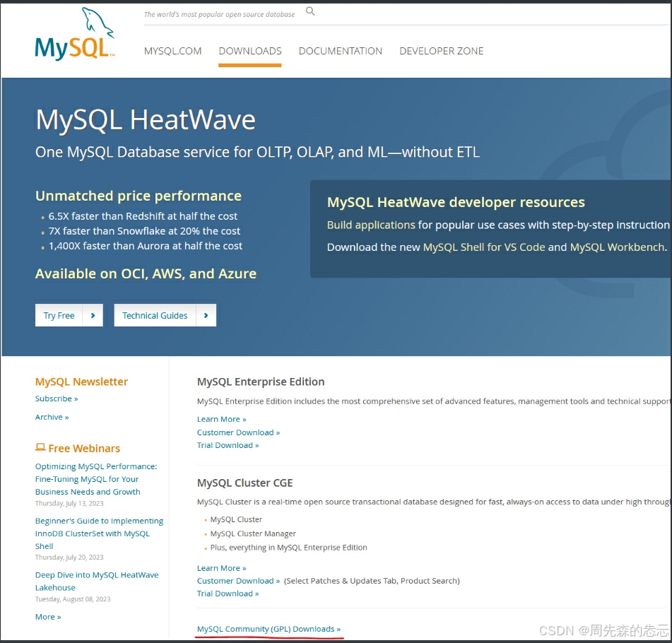Open the DEVELOPER ZONE tab
672x643 pixels.
(x=442, y=51)
